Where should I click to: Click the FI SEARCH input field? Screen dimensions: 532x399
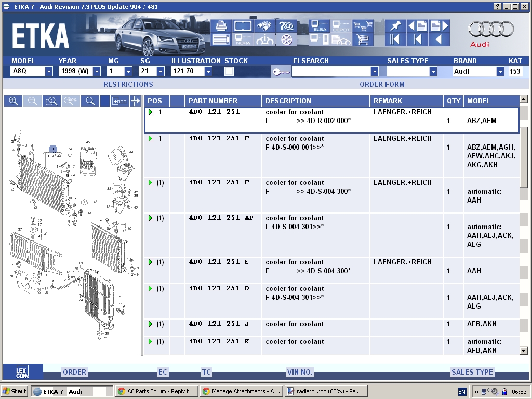point(331,71)
